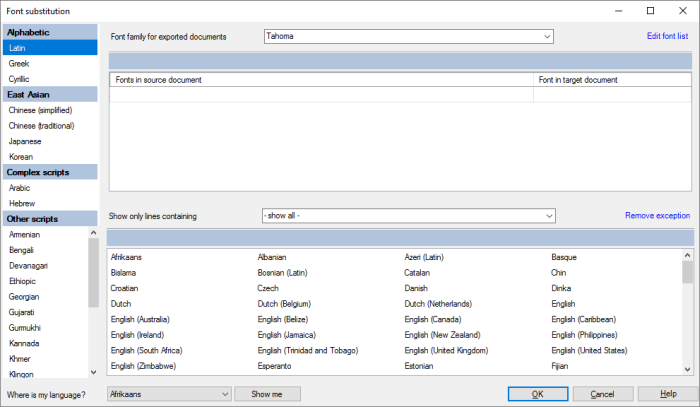Image resolution: width=700 pixels, height=407 pixels.
Task: Select Hebrew in the script list
Action: [22, 203]
